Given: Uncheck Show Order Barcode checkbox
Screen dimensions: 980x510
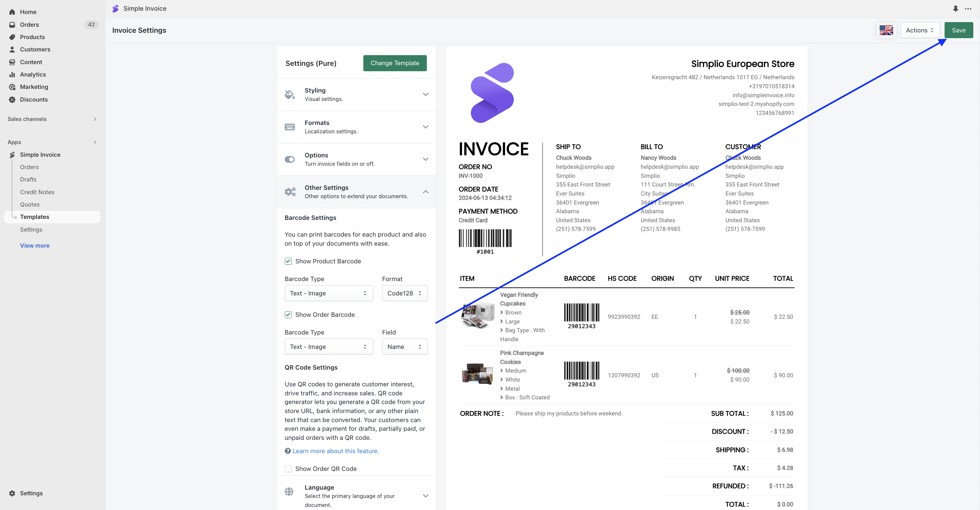Looking at the screenshot, I should pos(288,314).
